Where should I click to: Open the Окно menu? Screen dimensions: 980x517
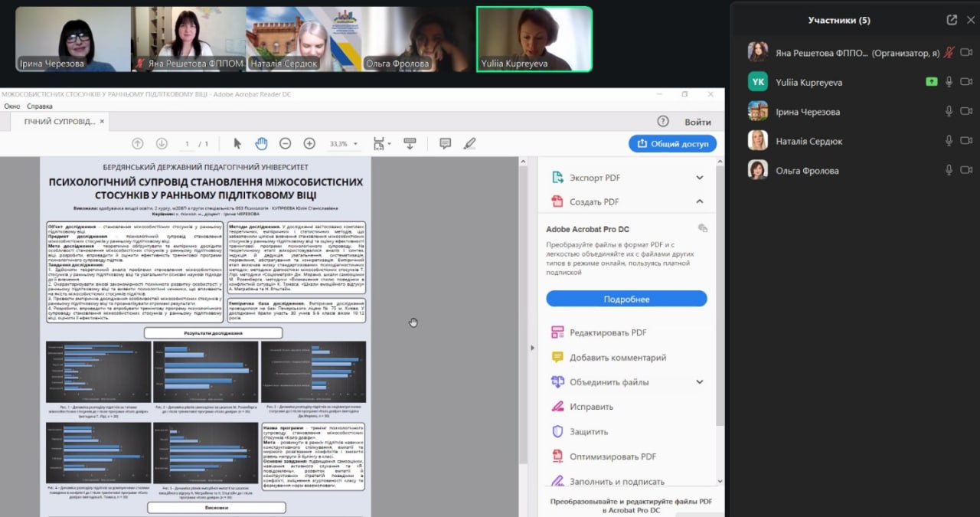(x=11, y=106)
